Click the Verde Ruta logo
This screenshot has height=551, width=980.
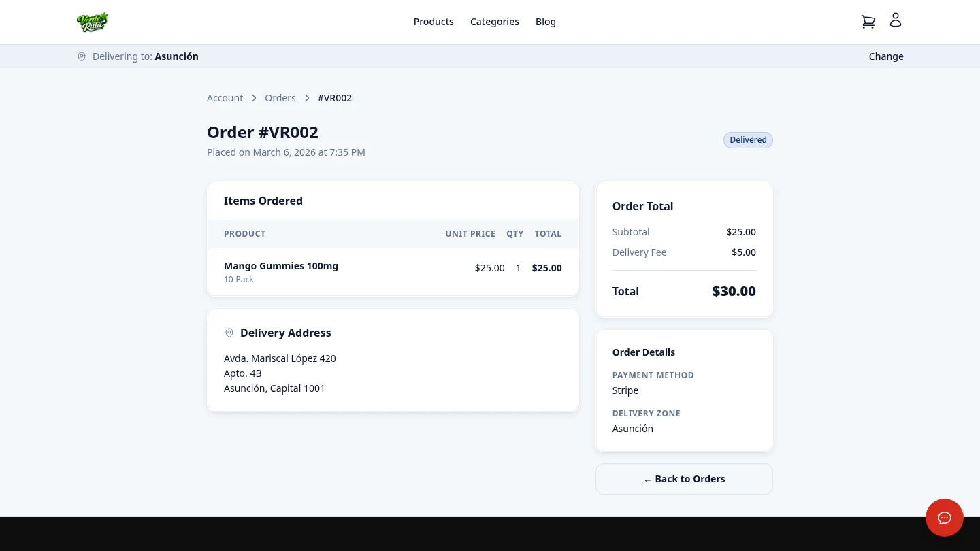[x=93, y=21]
